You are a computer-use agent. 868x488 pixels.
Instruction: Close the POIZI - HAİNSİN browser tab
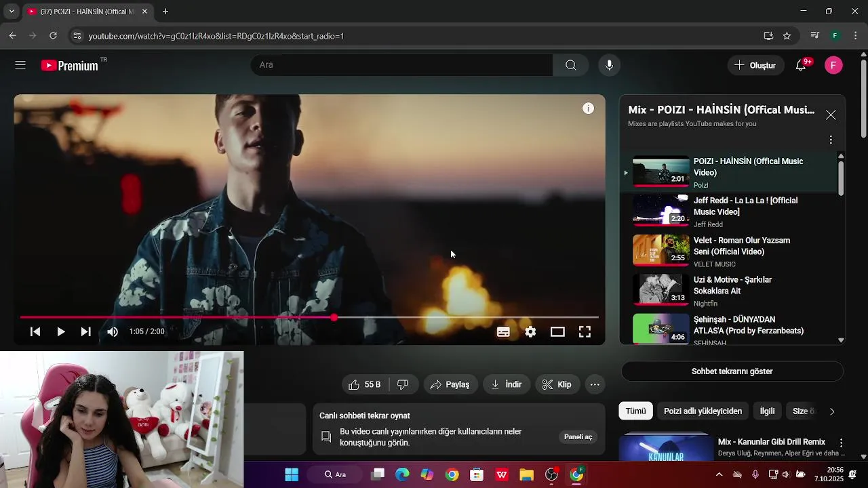coord(144,12)
